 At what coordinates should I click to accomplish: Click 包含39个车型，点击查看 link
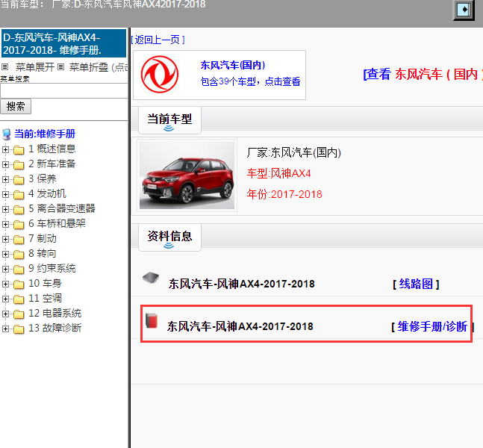[250, 81]
